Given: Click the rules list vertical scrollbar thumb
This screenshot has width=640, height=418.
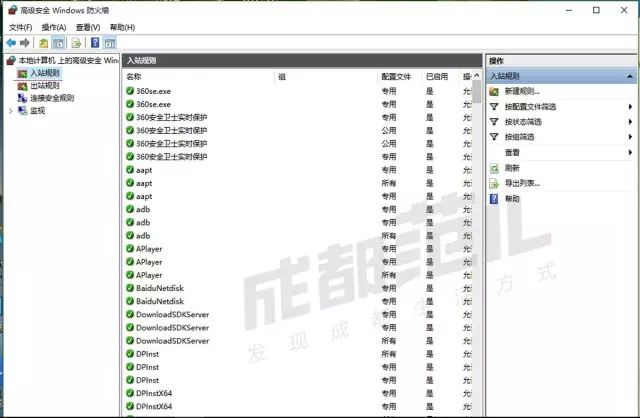Looking at the screenshot, I should (x=476, y=92).
